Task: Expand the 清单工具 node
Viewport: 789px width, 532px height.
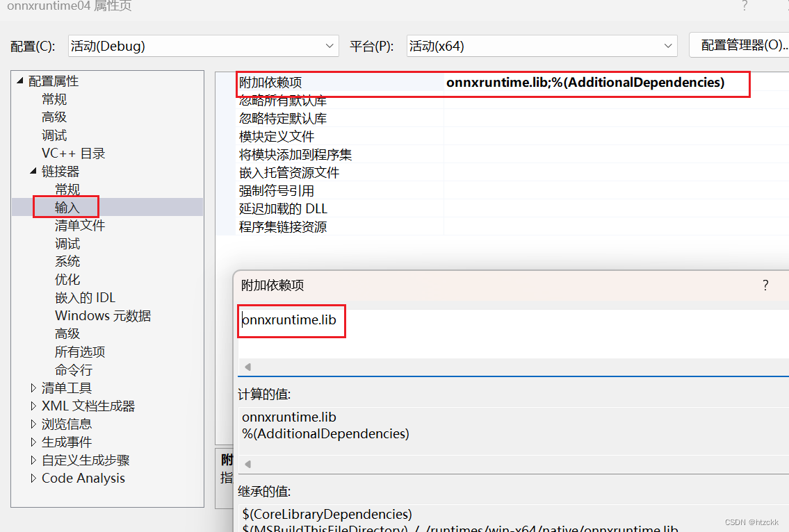Action: tap(32, 387)
